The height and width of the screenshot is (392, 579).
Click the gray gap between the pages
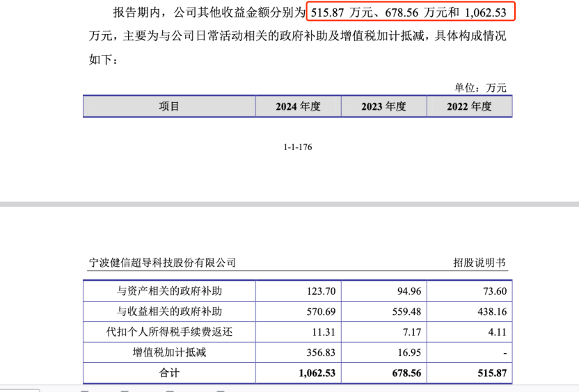pos(289,204)
